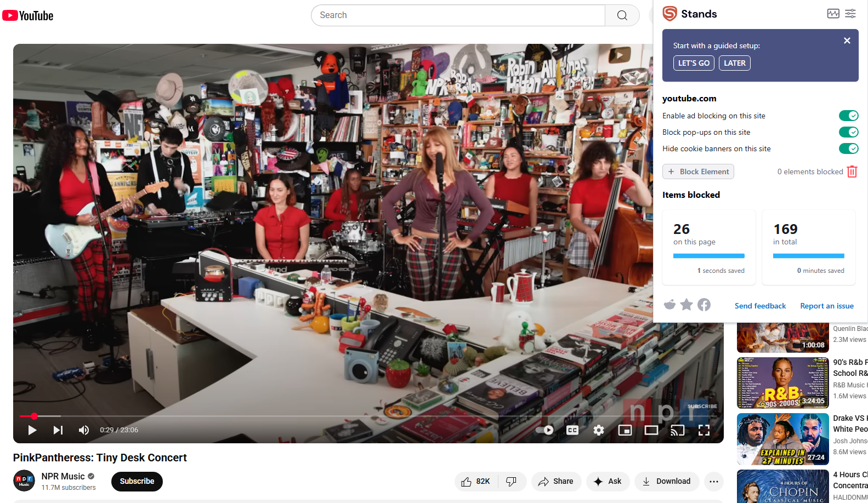868x503 pixels.
Task: Click the donate apple icon in Stands
Action: click(x=670, y=305)
